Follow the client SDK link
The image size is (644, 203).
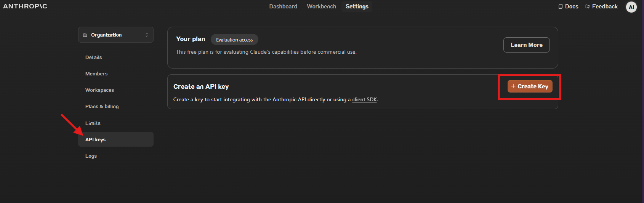(x=364, y=99)
